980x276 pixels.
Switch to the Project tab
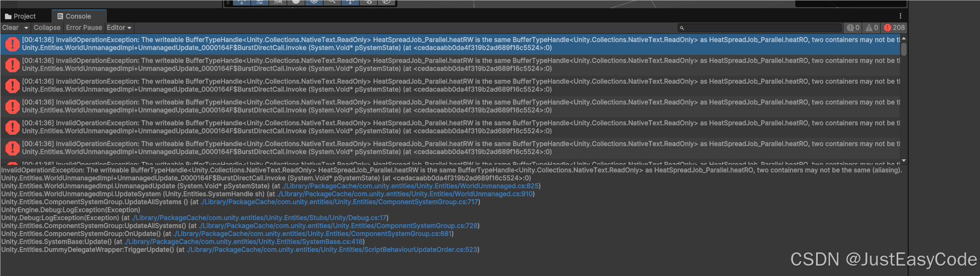point(20,16)
